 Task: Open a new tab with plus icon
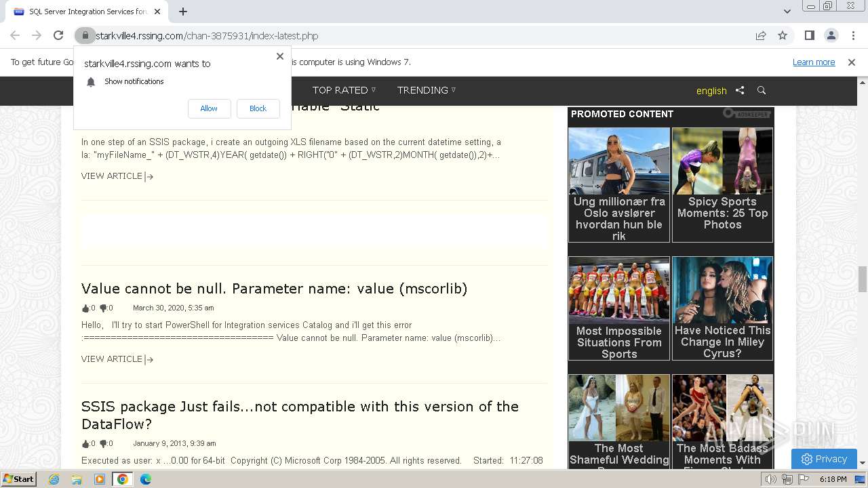[x=183, y=12]
